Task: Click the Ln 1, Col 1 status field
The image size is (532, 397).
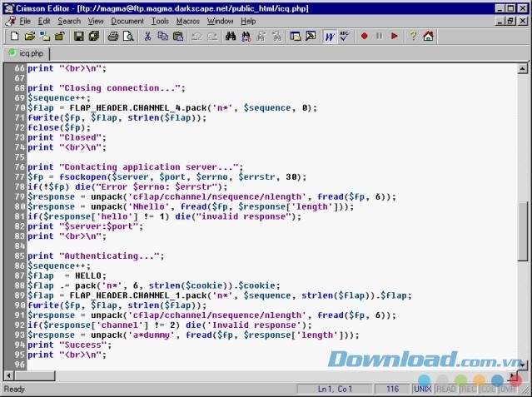Action: pos(335,389)
